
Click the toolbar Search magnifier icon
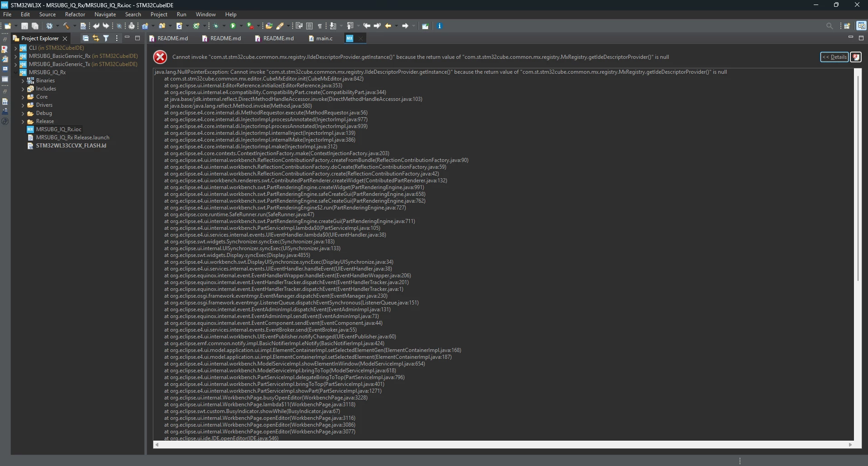829,26
